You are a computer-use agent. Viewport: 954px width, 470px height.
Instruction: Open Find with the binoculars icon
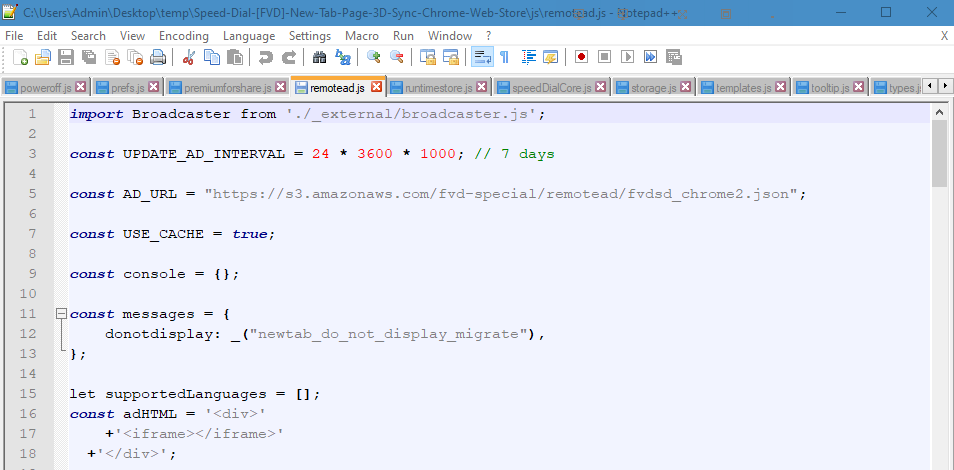click(320, 57)
